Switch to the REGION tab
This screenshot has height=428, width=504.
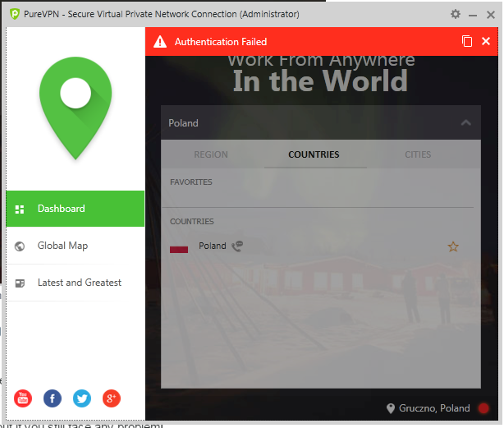point(211,154)
